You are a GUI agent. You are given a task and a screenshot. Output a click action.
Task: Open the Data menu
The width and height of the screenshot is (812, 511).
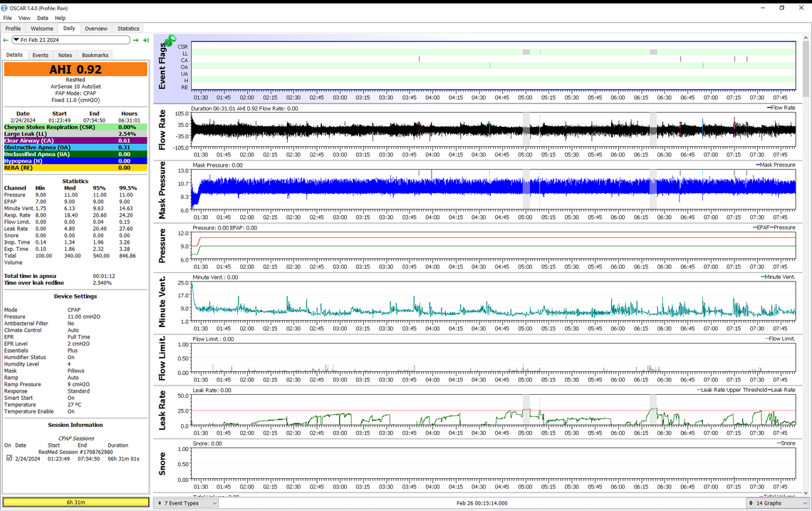click(x=43, y=18)
